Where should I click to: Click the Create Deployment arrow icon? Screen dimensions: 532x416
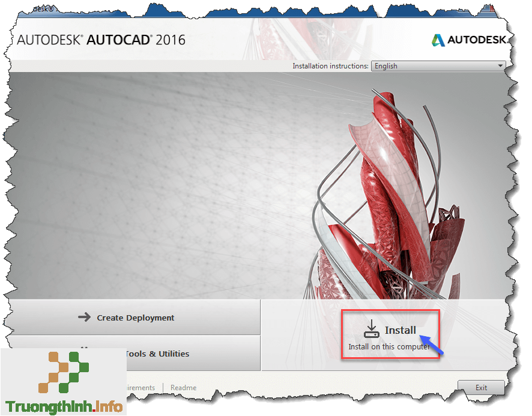pyautogui.click(x=84, y=318)
